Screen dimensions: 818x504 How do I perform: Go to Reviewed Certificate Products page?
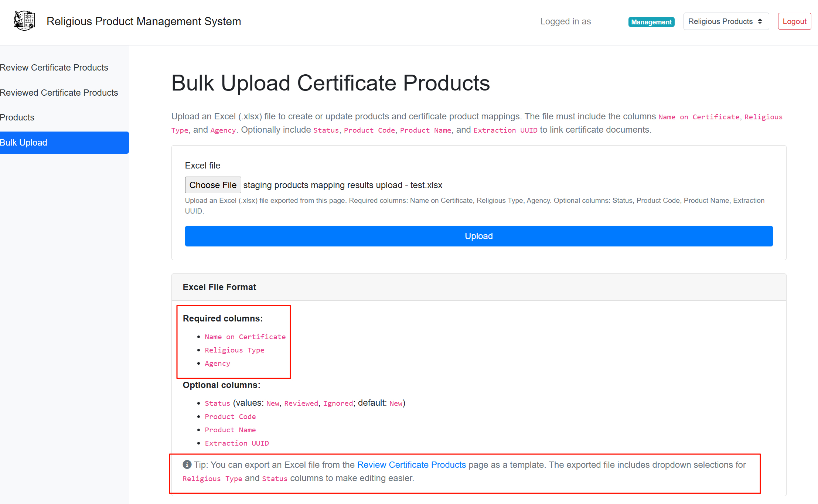point(59,93)
